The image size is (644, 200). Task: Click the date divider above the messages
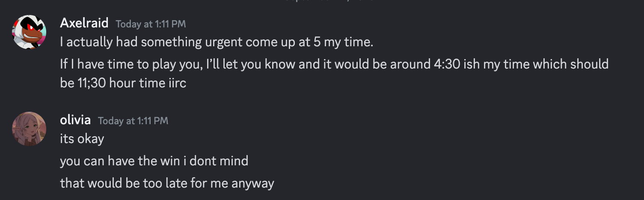click(322, 1)
